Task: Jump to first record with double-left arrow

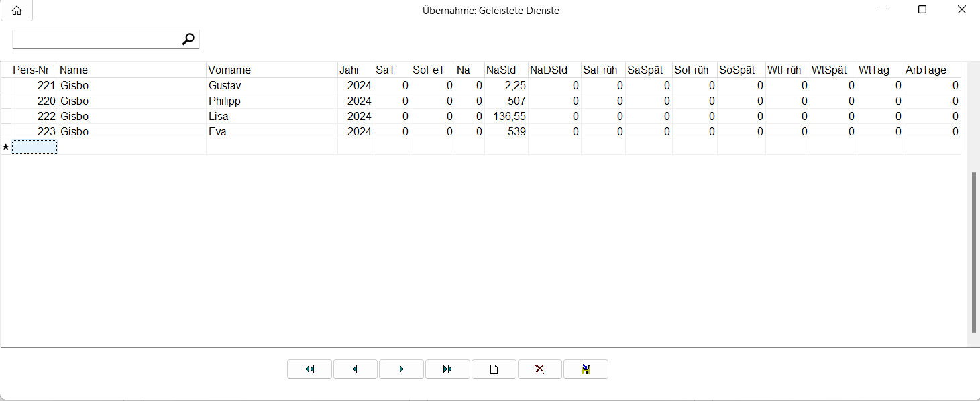Action: pyautogui.click(x=309, y=369)
